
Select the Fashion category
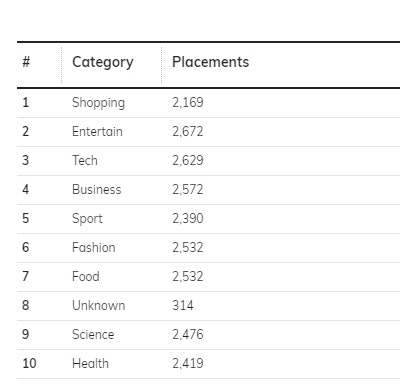(94, 247)
